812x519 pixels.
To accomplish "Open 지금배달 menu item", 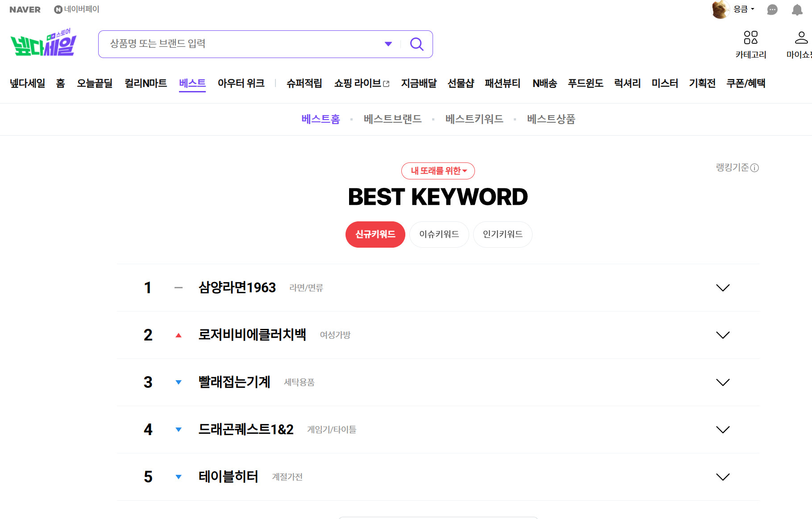I will coord(419,83).
